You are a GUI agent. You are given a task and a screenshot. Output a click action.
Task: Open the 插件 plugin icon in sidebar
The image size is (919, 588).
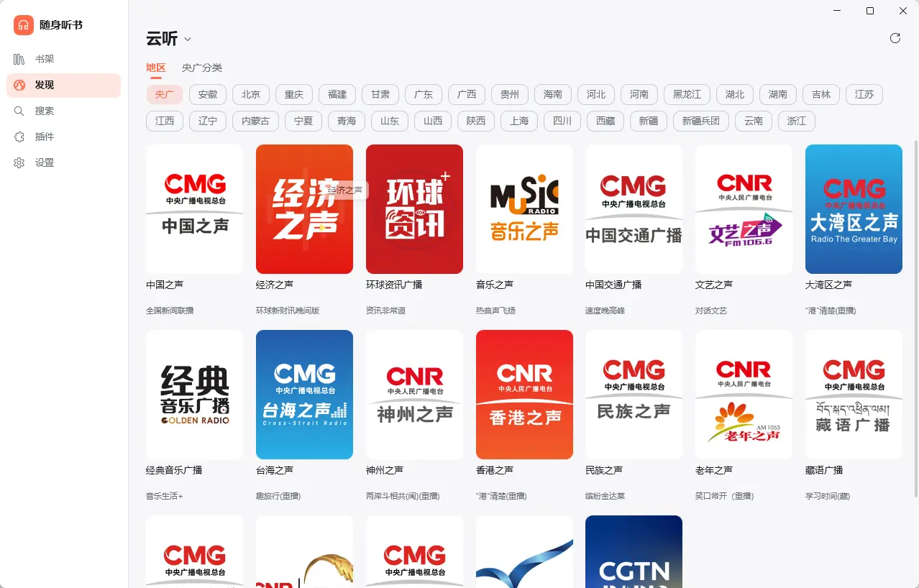(19, 137)
